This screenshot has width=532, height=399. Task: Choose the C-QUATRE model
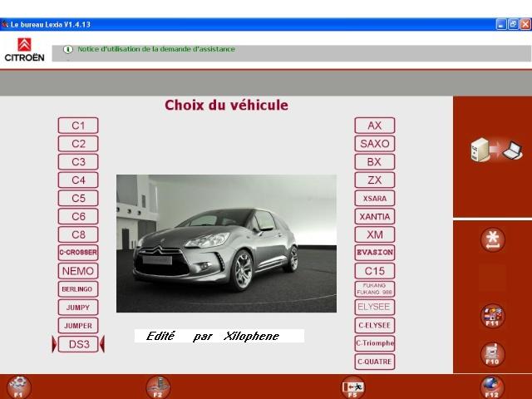(x=375, y=362)
